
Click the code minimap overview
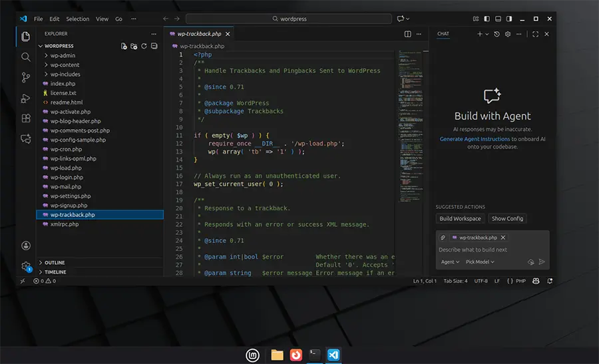(410, 126)
